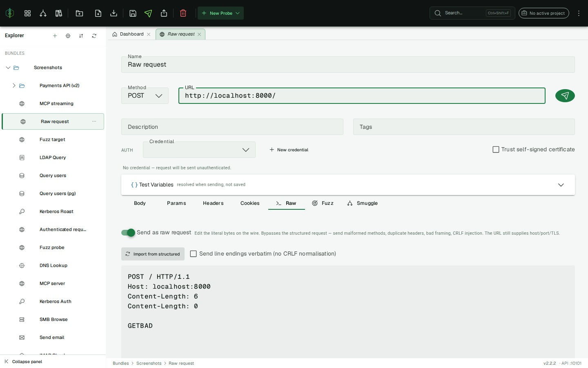The height and width of the screenshot is (368, 588).
Task: Toggle Send as raw request switch
Action: point(128,233)
